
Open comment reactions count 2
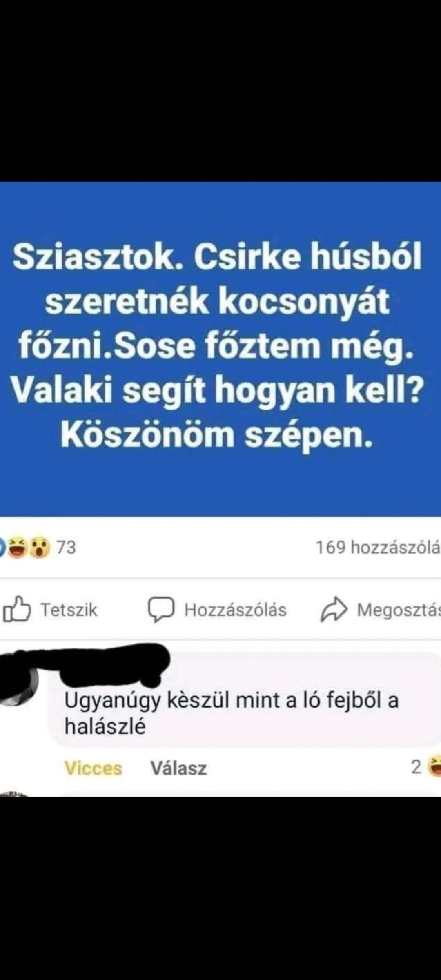point(416,767)
